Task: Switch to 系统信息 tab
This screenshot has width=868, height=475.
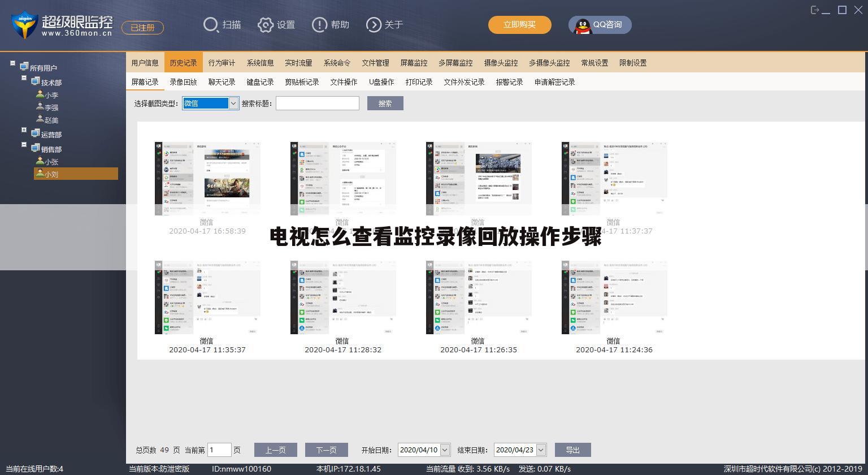Action: click(261, 63)
